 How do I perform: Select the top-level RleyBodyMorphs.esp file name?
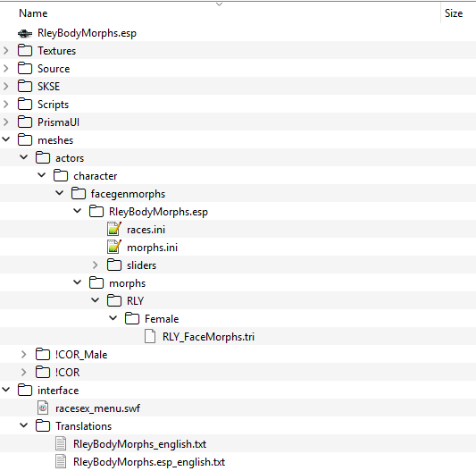(x=87, y=33)
